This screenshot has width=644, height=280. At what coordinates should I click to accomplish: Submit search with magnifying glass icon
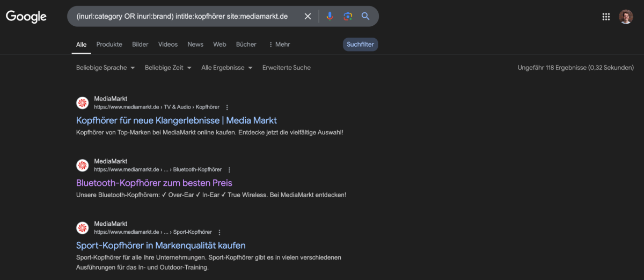(x=365, y=16)
